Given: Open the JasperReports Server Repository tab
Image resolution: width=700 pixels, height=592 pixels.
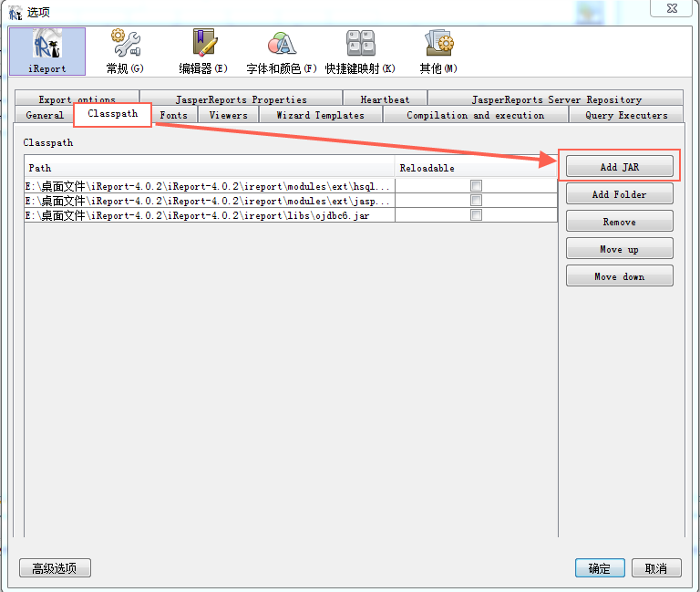Looking at the screenshot, I should 556,99.
